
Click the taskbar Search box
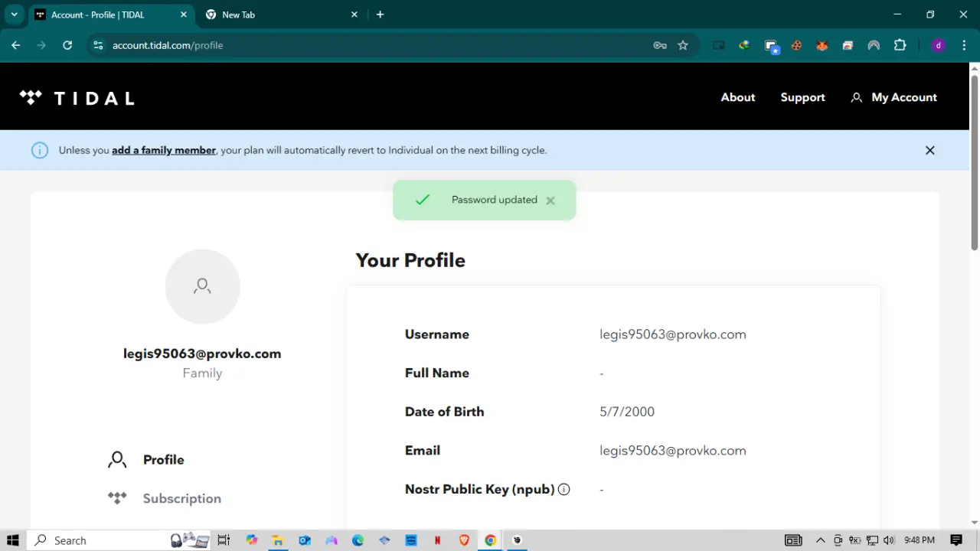click(x=120, y=540)
